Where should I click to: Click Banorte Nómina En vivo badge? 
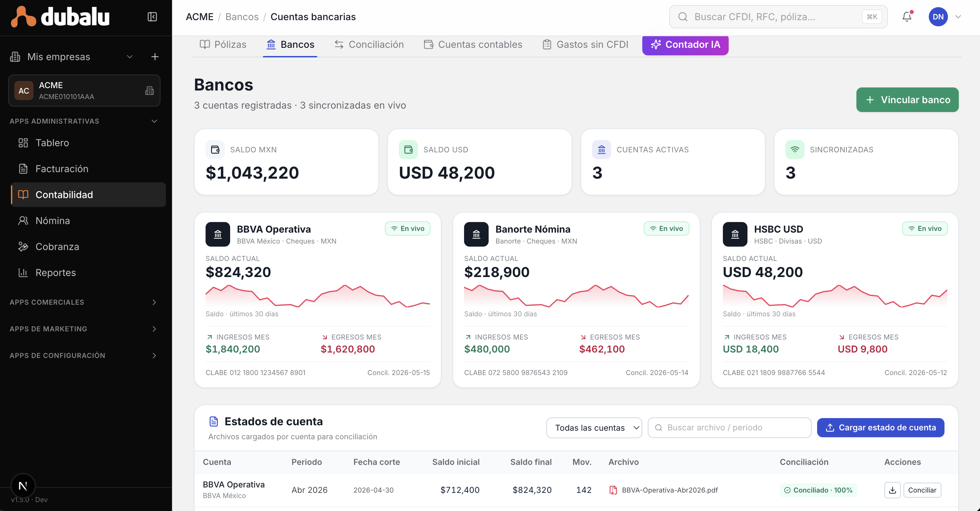666,229
